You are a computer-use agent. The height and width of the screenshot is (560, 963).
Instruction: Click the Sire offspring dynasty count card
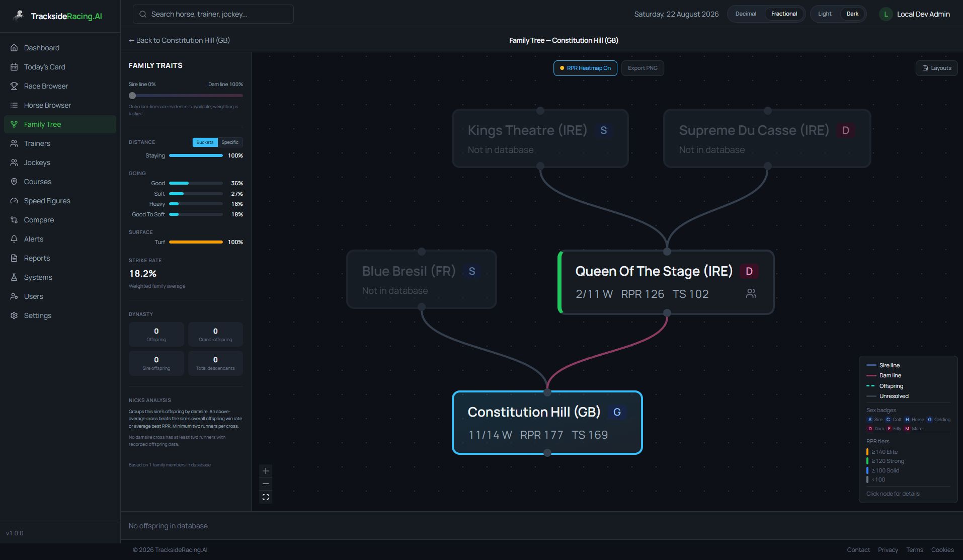[156, 363]
